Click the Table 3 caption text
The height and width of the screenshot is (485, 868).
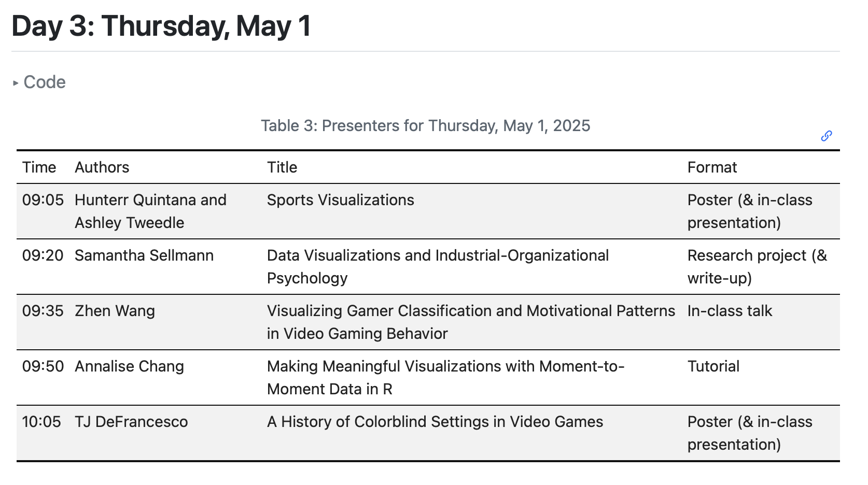(x=425, y=126)
